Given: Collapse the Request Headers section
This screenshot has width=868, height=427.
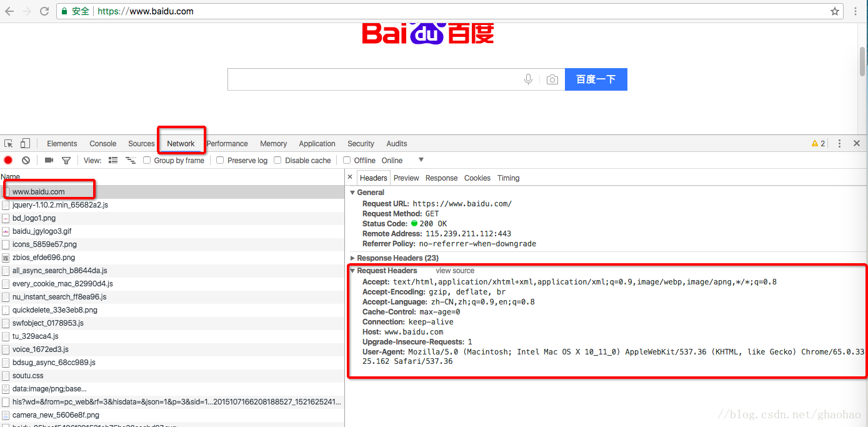Looking at the screenshot, I should pyautogui.click(x=352, y=271).
